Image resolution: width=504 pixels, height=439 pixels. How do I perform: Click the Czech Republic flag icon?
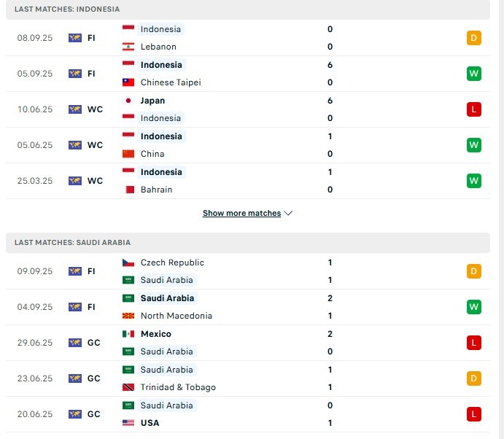(128, 263)
